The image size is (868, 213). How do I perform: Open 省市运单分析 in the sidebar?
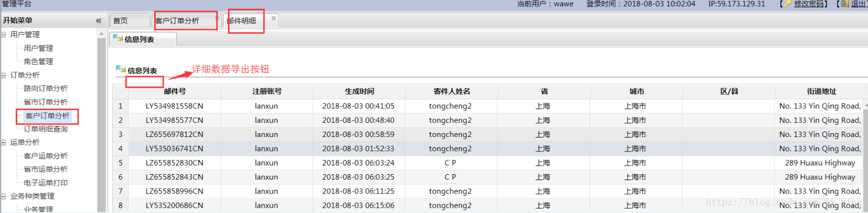pos(46,169)
